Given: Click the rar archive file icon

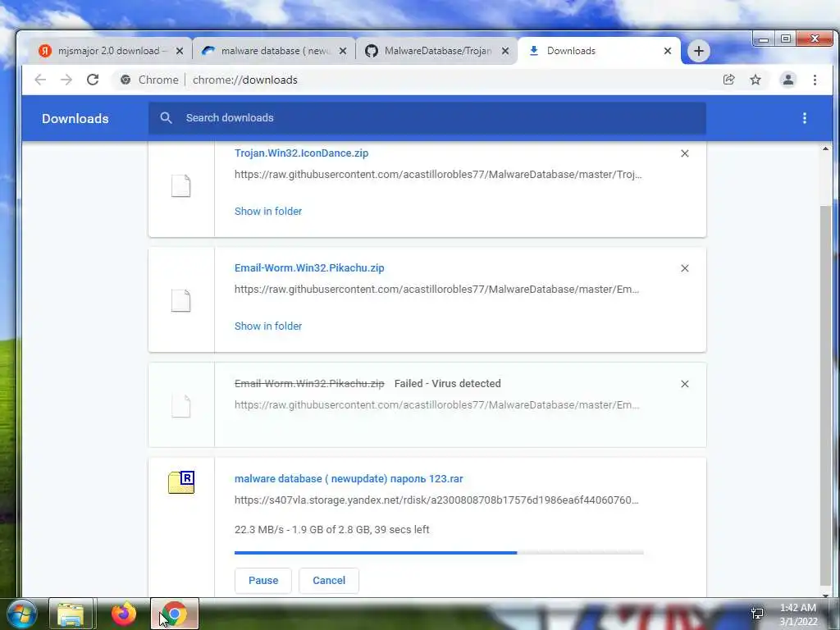Looking at the screenshot, I should [x=181, y=482].
